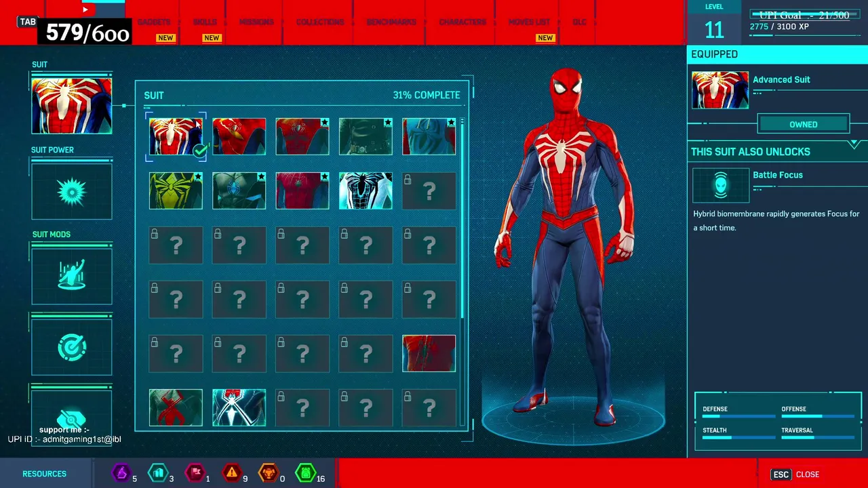Image resolution: width=868 pixels, height=488 pixels.
Task: Click the suit grid scrollbar
Action: pos(462,217)
